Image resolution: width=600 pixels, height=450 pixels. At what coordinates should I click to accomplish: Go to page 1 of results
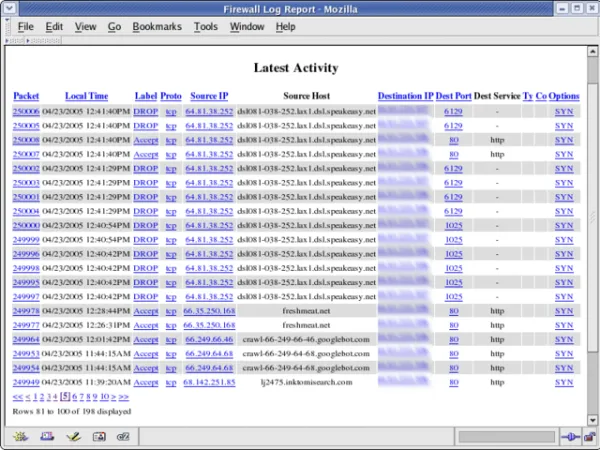tap(35, 397)
